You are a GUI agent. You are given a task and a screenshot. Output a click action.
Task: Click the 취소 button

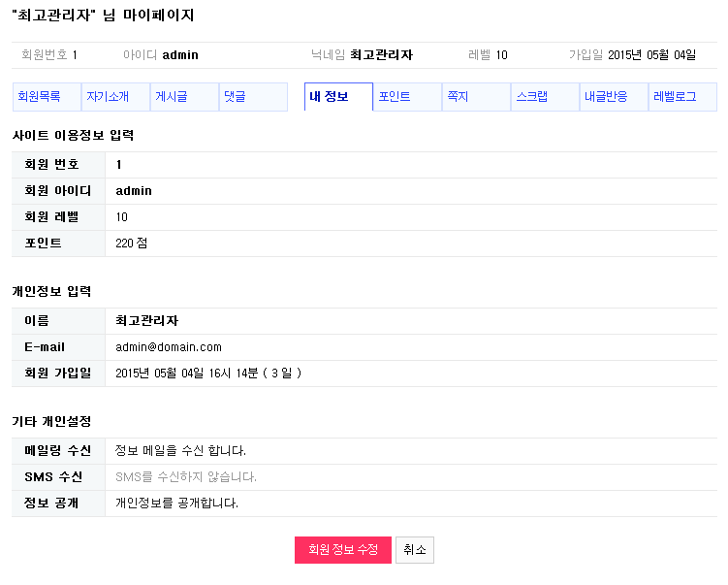click(x=415, y=550)
